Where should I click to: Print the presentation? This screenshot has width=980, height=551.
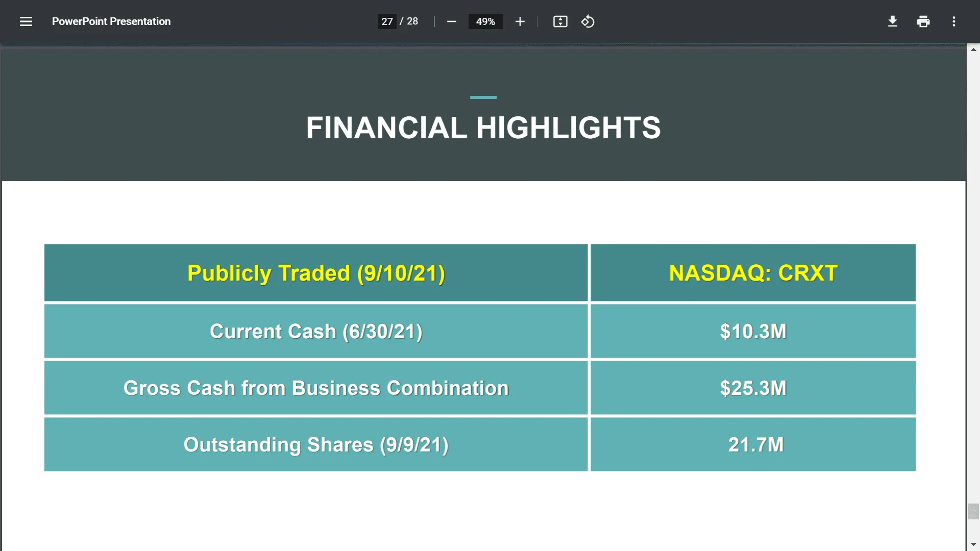coord(923,21)
